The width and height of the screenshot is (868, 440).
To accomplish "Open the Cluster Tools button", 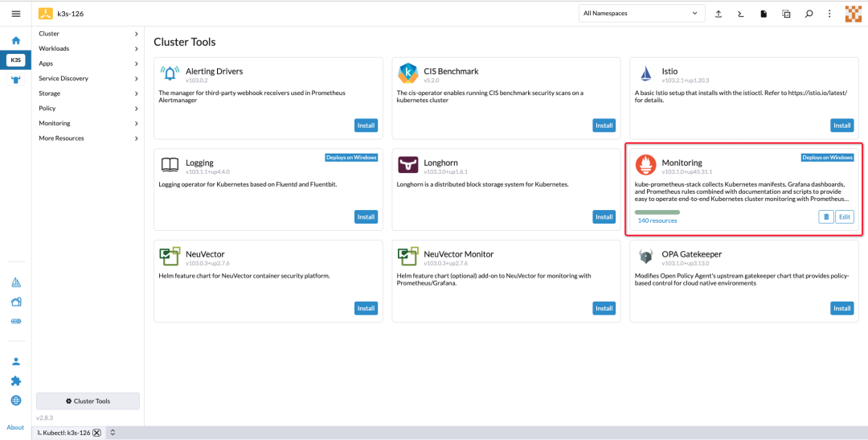I will tap(88, 401).
